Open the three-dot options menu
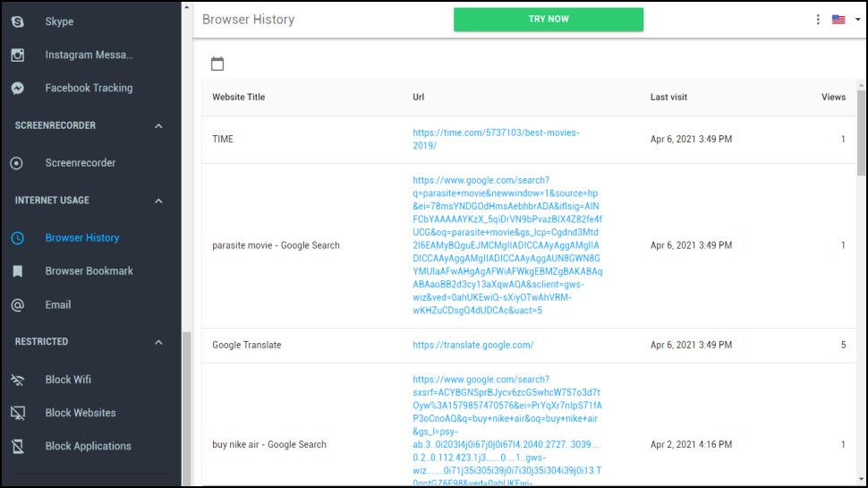 818,19
